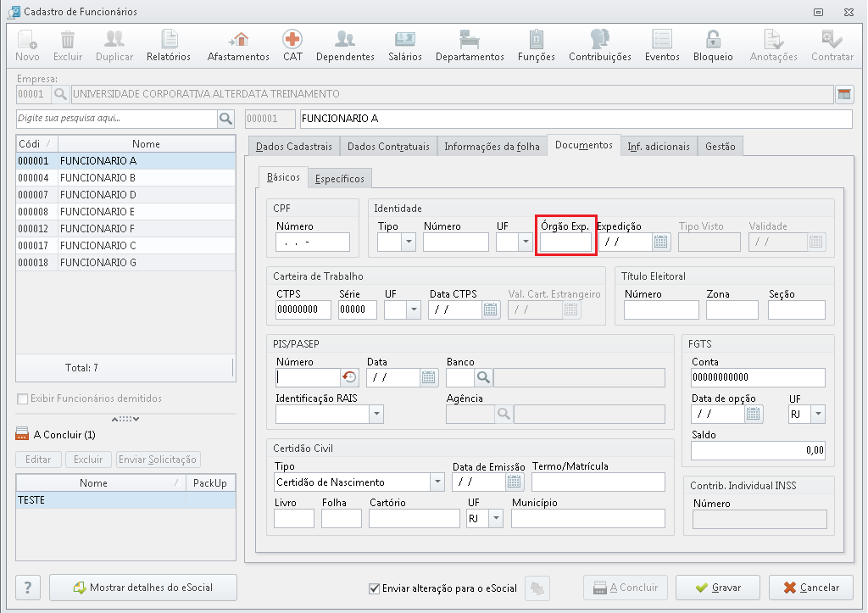Expand the Certidão Civil UF dropdown
Screen dimensions: 868x613
(496, 518)
